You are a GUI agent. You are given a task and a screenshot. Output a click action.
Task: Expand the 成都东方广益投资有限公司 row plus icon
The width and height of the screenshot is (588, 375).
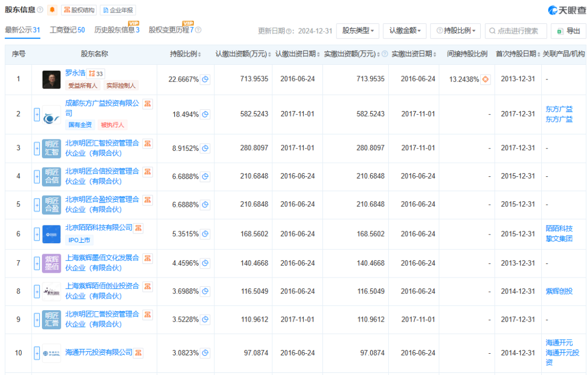37,114
